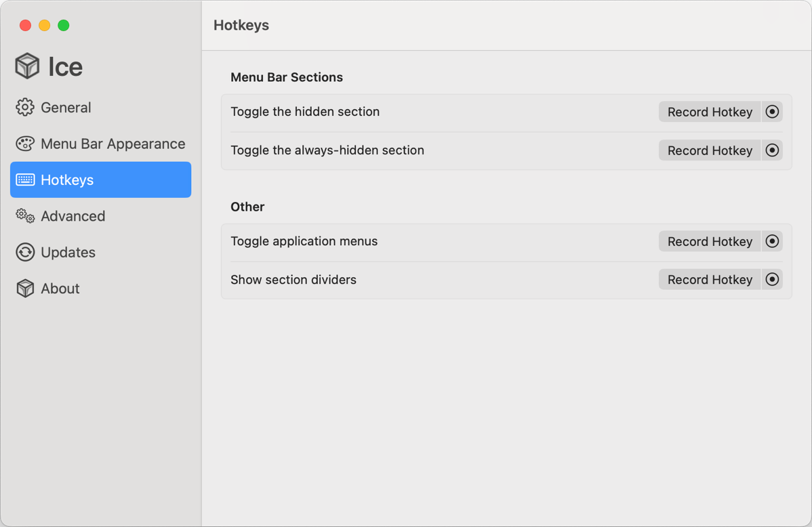Record Hotkey for showing section dividers
This screenshot has width=812, height=527.
(x=710, y=280)
